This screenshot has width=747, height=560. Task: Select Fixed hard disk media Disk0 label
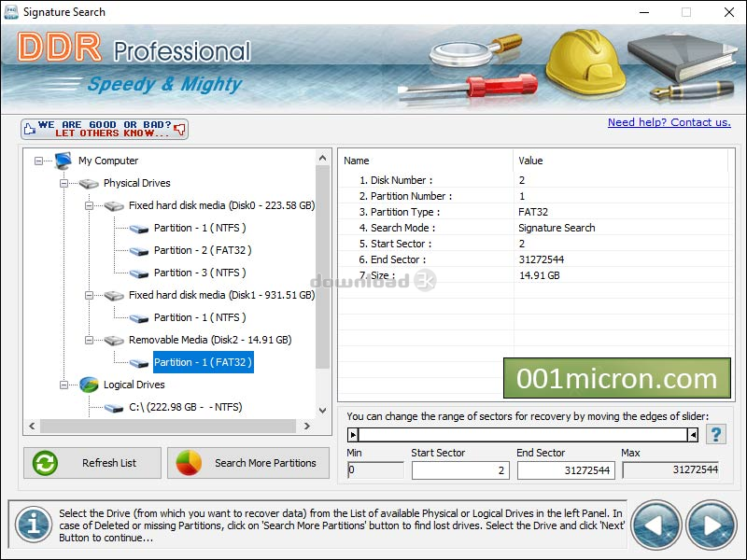[221, 205]
